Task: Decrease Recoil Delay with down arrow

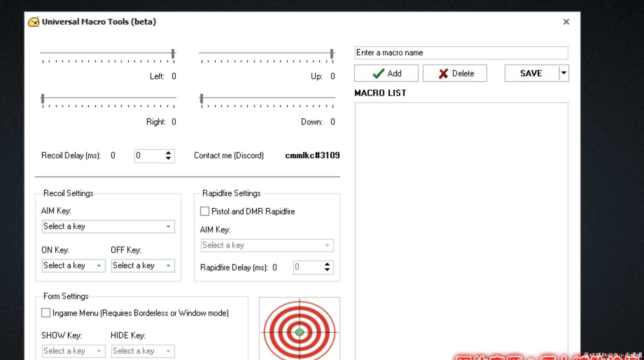Action: point(168,159)
